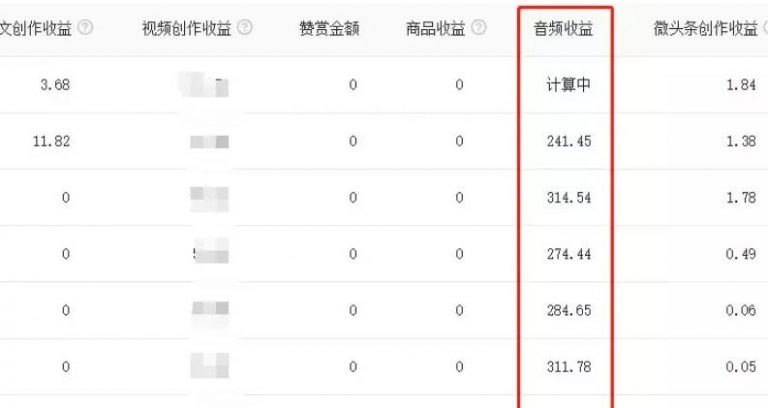This screenshot has height=408, width=768.
Task: Click the 文创作收益 header label
Action: point(36,28)
